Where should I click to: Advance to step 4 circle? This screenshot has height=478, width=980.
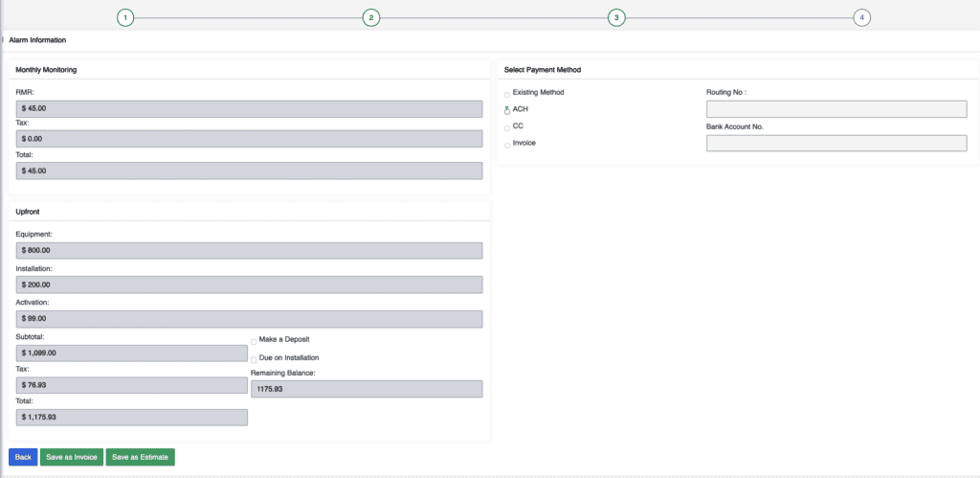862,18
